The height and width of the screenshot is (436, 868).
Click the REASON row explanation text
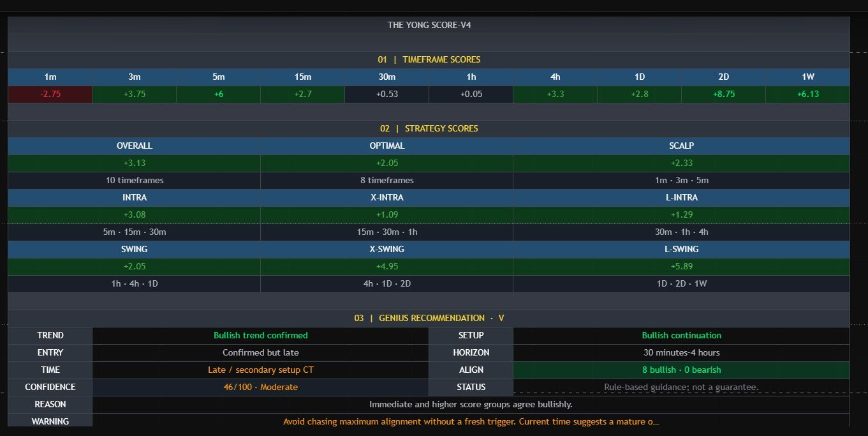coord(471,404)
